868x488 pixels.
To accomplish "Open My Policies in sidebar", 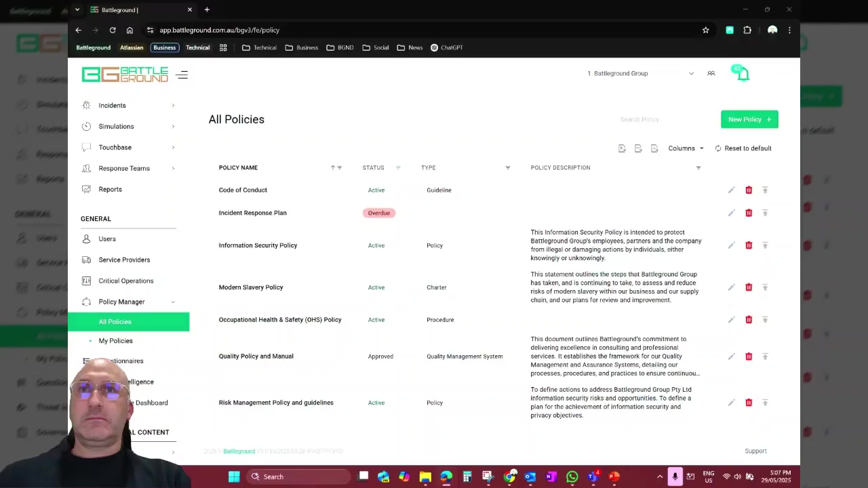I will click(x=116, y=341).
